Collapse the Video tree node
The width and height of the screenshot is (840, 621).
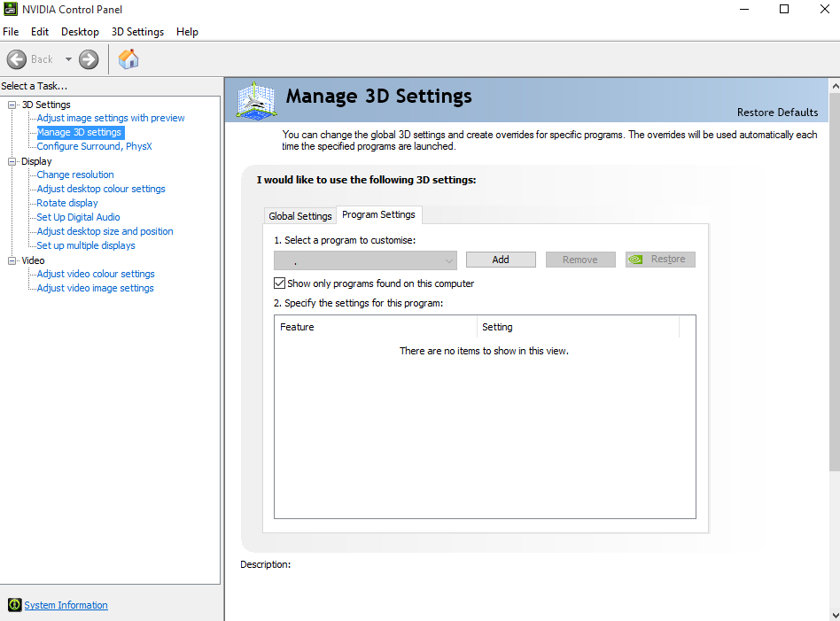(12, 260)
